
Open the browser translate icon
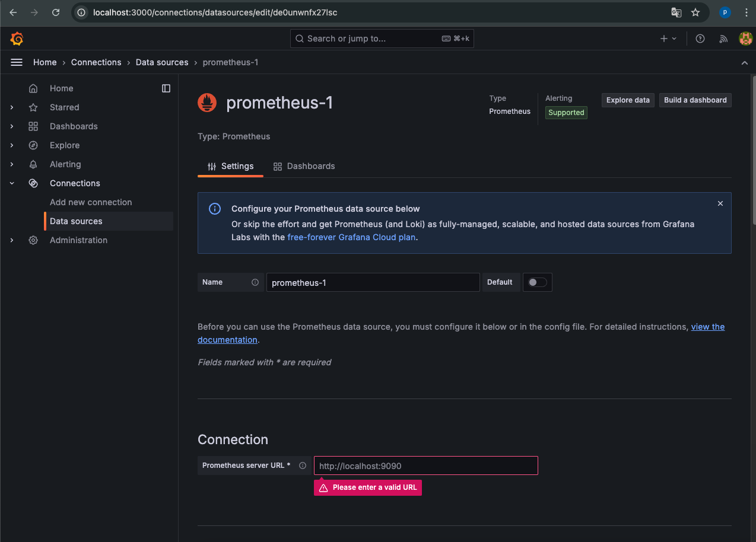676,12
